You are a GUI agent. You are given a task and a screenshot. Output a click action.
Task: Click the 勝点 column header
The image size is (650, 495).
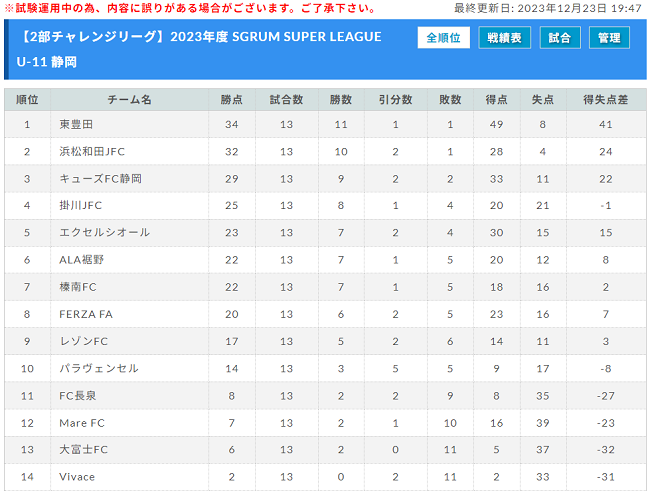click(231, 99)
